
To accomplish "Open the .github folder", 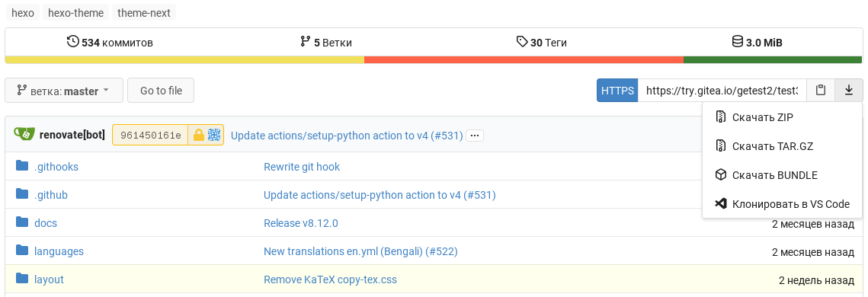I will pos(51,195).
